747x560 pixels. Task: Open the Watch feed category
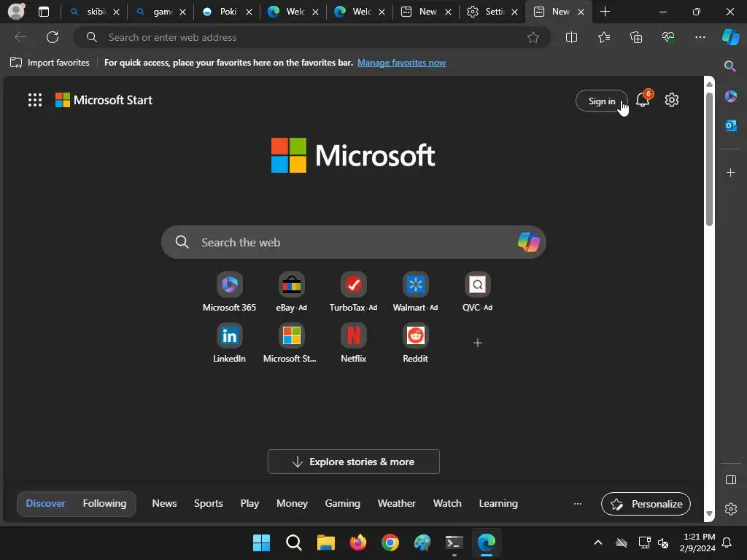coord(447,503)
